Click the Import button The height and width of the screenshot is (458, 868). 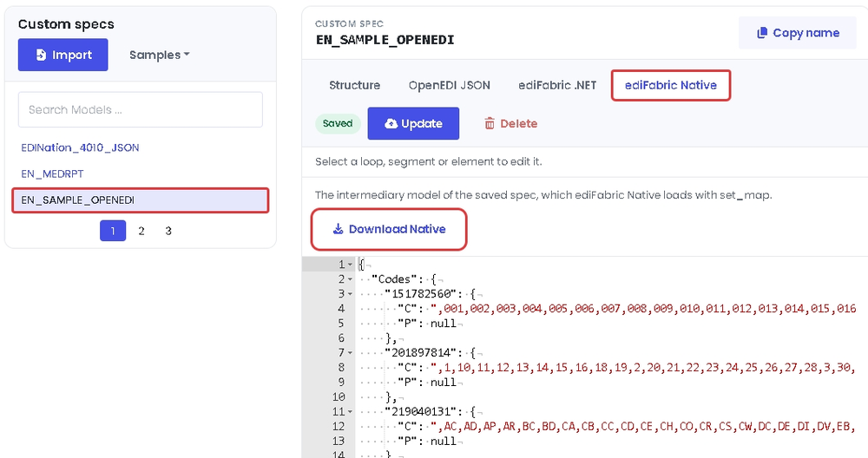tap(63, 55)
